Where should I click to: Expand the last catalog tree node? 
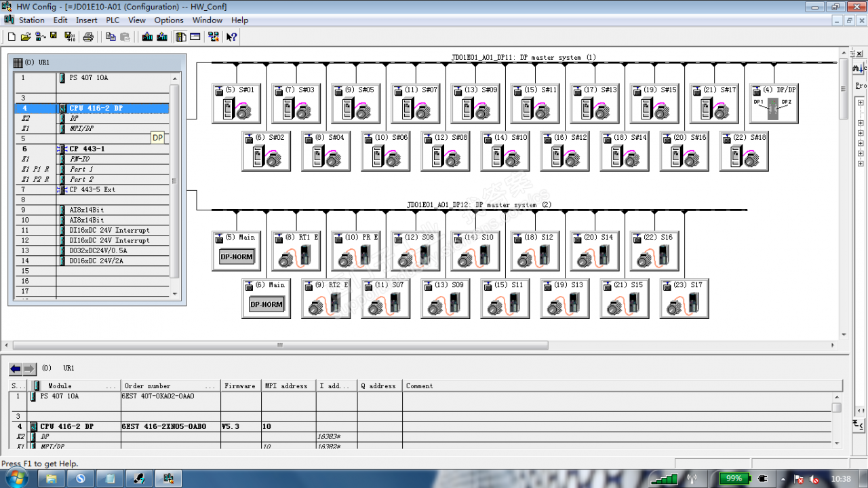(x=861, y=164)
